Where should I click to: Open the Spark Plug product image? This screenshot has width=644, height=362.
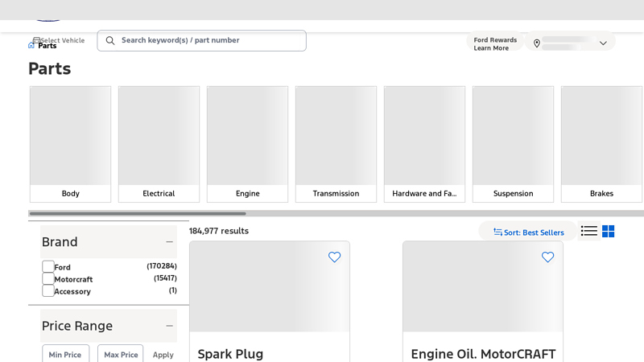tap(270, 286)
